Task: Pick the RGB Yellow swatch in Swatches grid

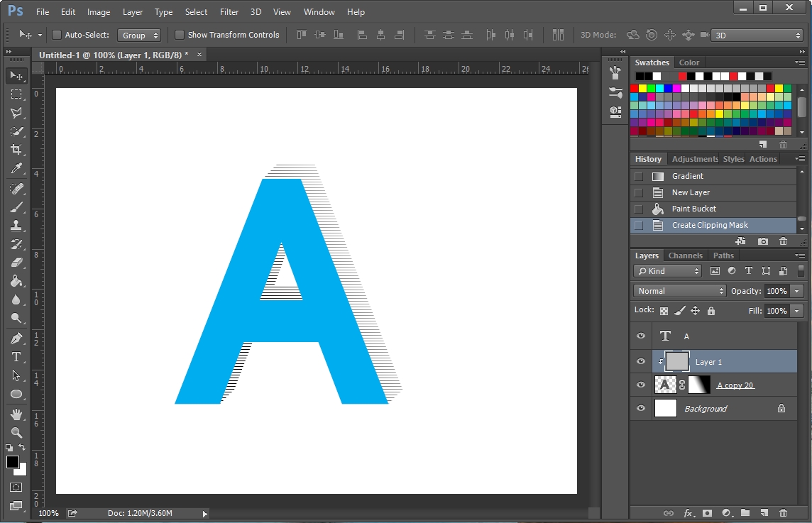Action: point(642,89)
